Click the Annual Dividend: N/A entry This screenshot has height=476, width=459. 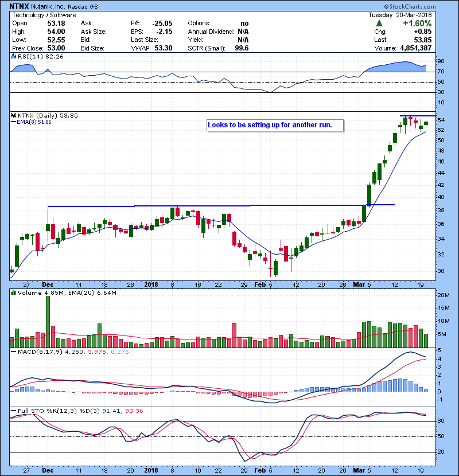click(x=218, y=32)
